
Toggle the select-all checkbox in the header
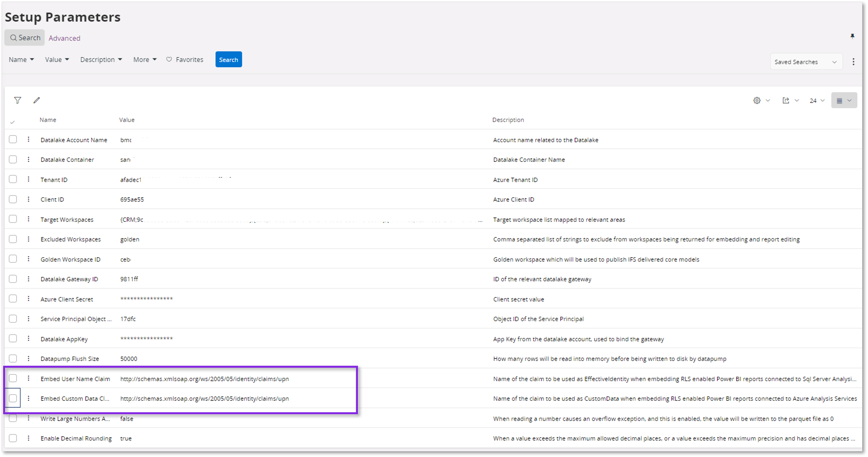click(13, 122)
